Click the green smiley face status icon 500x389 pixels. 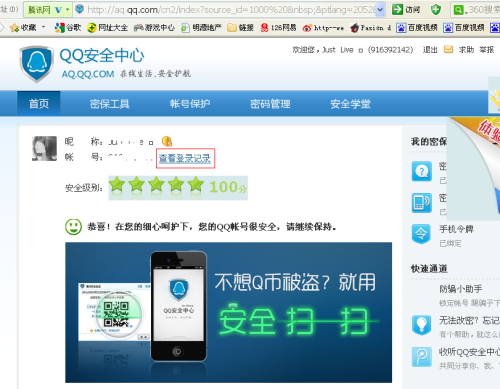[x=73, y=227]
